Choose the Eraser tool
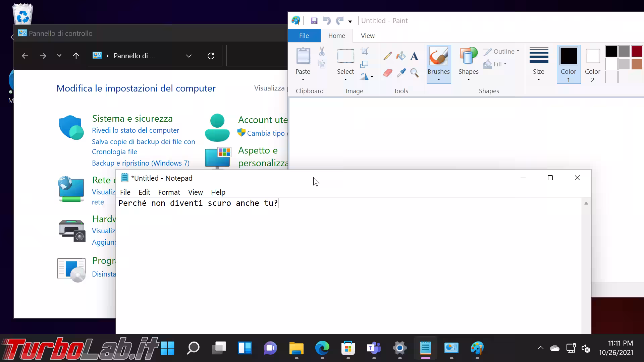Screen dimensions: 644x362 coord(388,73)
